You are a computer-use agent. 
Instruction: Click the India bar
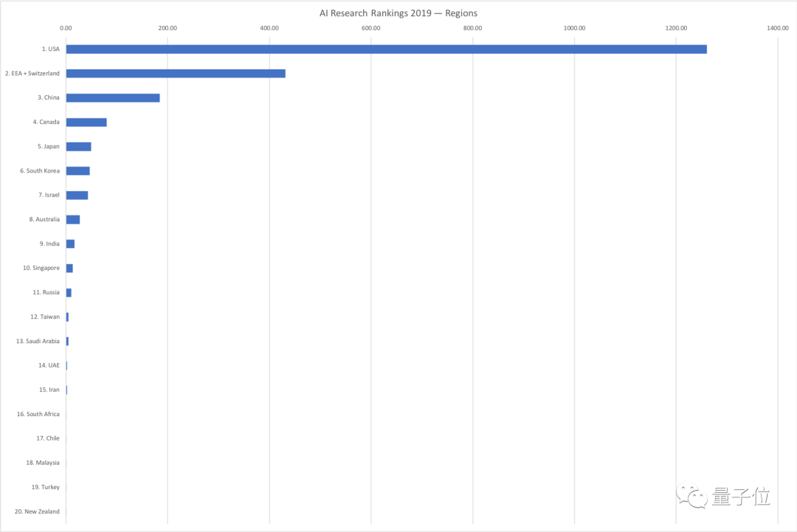tap(70, 244)
